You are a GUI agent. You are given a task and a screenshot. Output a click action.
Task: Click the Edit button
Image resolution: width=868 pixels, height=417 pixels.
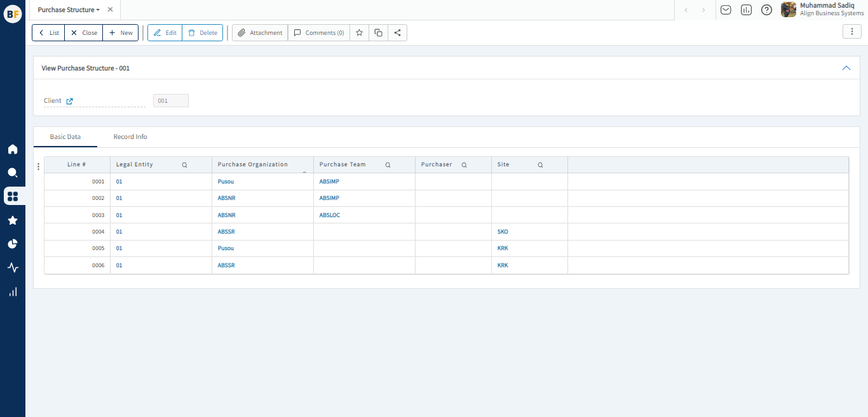tap(165, 33)
